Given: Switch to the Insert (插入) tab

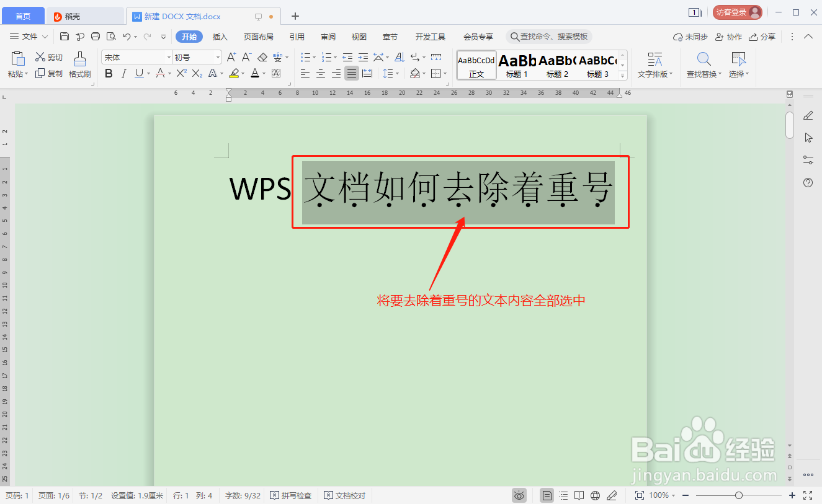Looking at the screenshot, I should pyautogui.click(x=220, y=37).
